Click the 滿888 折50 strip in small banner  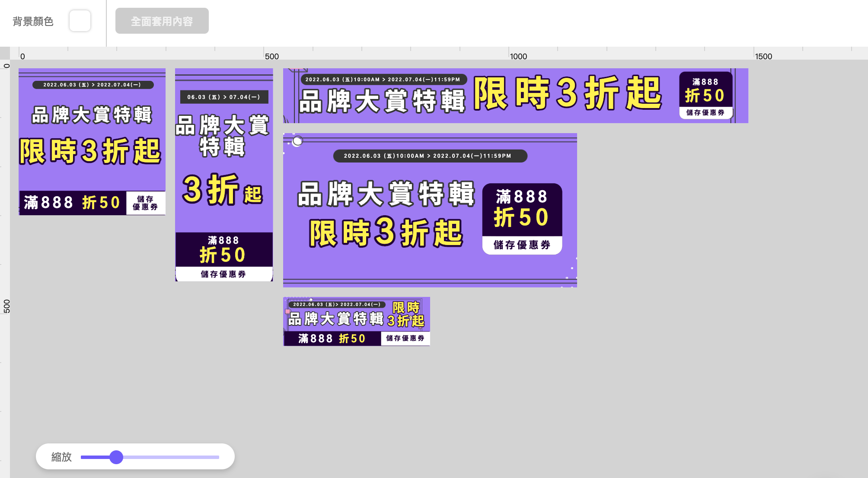[x=332, y=338]
